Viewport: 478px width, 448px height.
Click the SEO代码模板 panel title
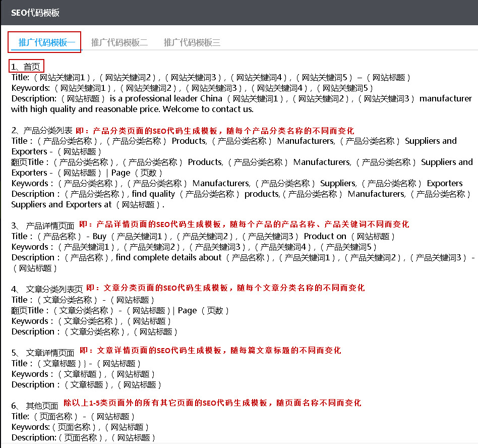click(35, 13)
